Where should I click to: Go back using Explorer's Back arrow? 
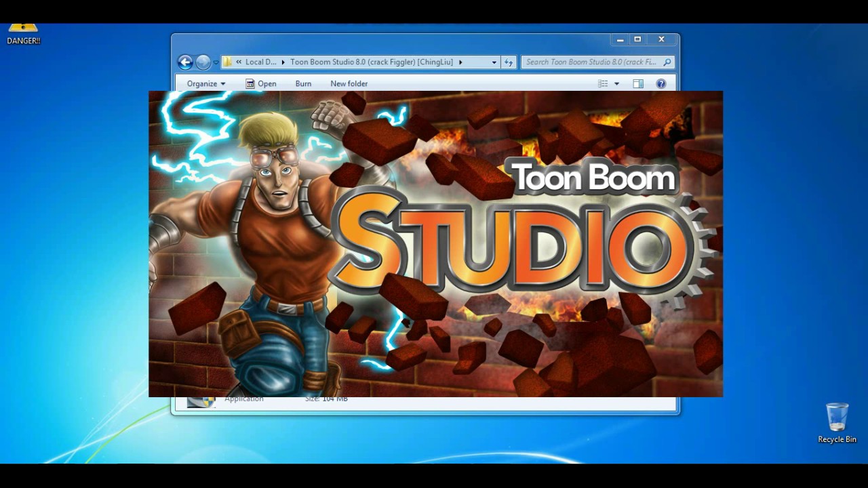pyautogui.click(x=185, y=62)
